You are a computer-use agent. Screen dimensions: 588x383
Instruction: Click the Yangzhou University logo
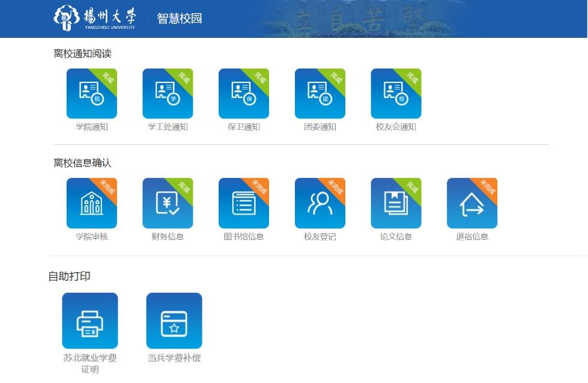tap(95, 18)
